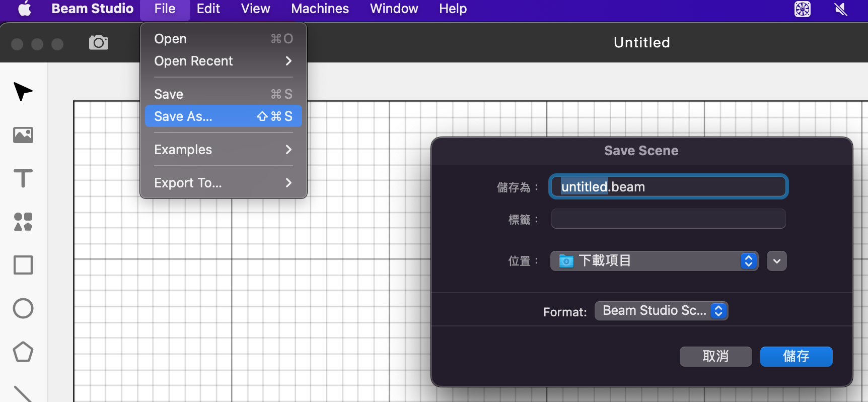Click the tags input field
Screen dimensions: 868x402
pyautogui.click(x=668, y=219)
